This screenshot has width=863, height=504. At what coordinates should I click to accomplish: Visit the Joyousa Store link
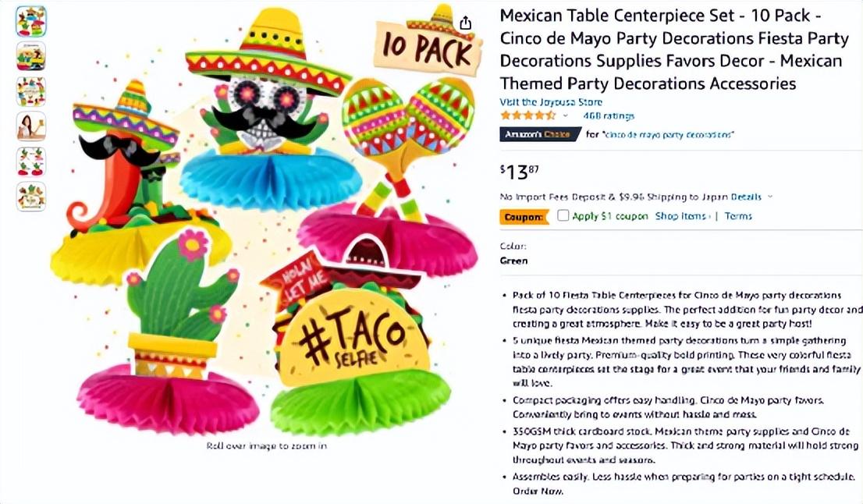click(x=551, y=101)
